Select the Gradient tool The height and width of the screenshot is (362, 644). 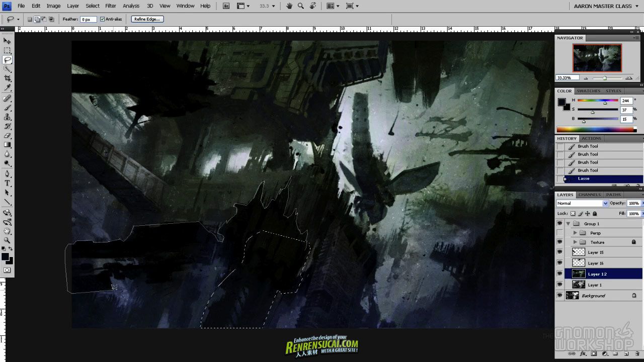[7, 145]
